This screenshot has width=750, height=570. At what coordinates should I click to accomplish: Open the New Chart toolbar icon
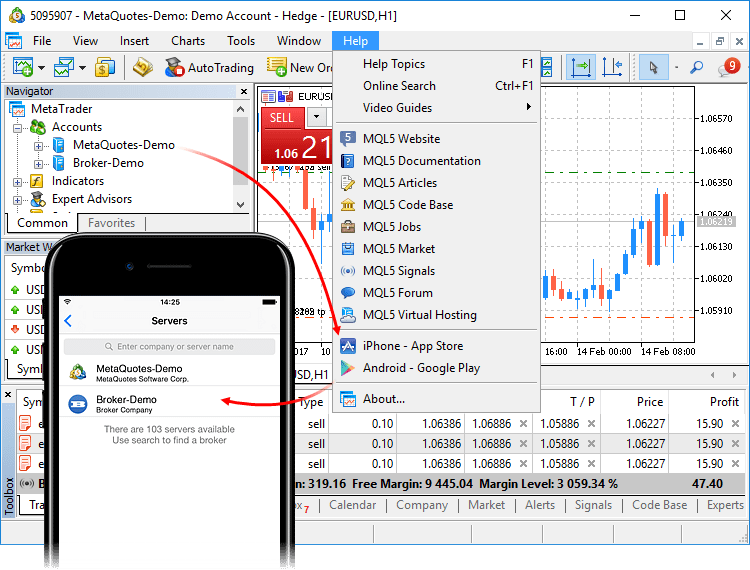coord(22,67)
